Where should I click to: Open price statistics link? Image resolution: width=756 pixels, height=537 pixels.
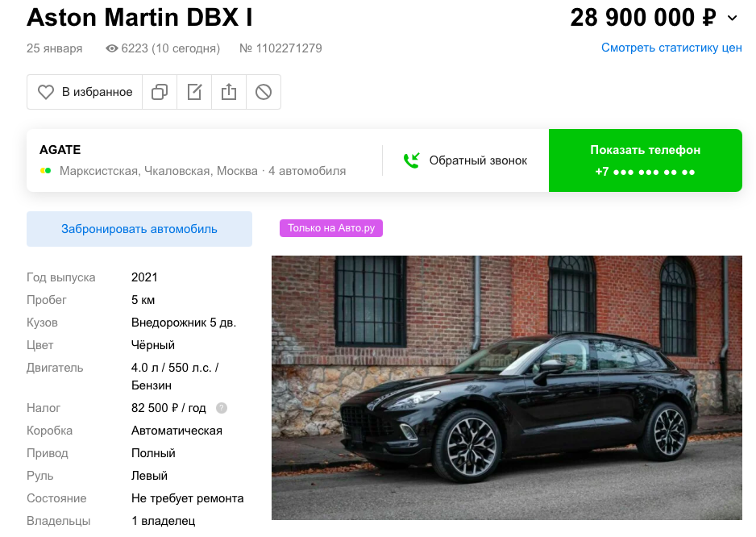coord(671,48)
